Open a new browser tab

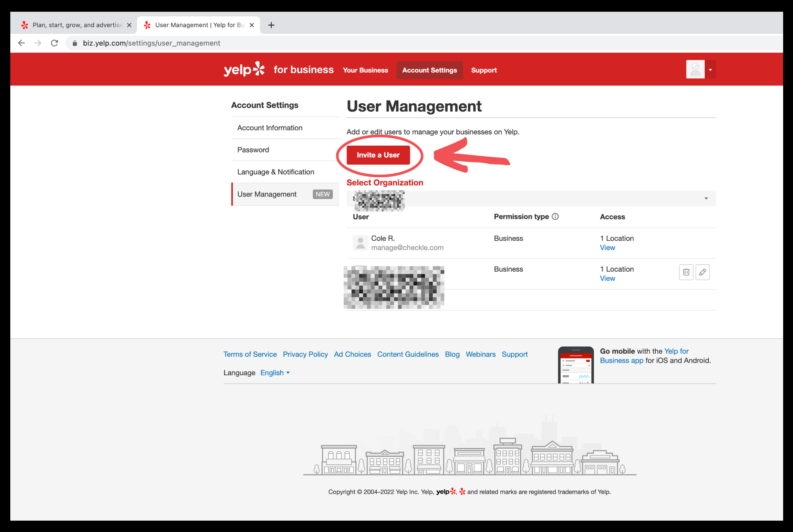click(271, 25)
